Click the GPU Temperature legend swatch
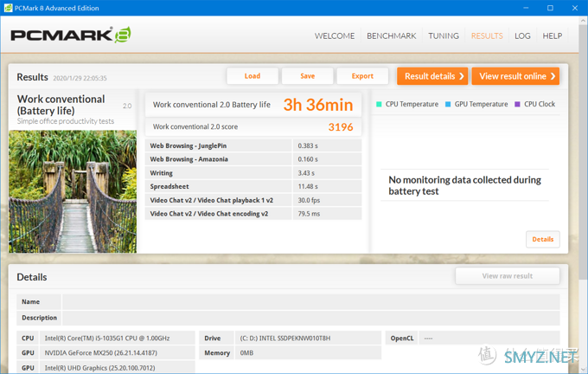The height and width of the screenshot is (374, 588). [448, 104]
